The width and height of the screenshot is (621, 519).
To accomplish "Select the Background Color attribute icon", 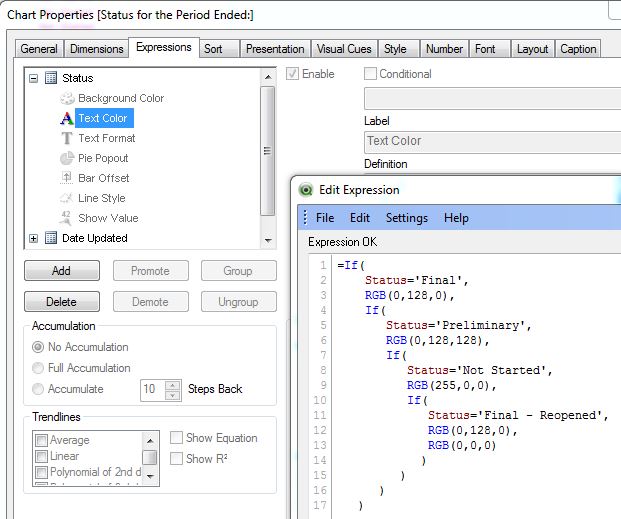I will [x=67, y=98].
